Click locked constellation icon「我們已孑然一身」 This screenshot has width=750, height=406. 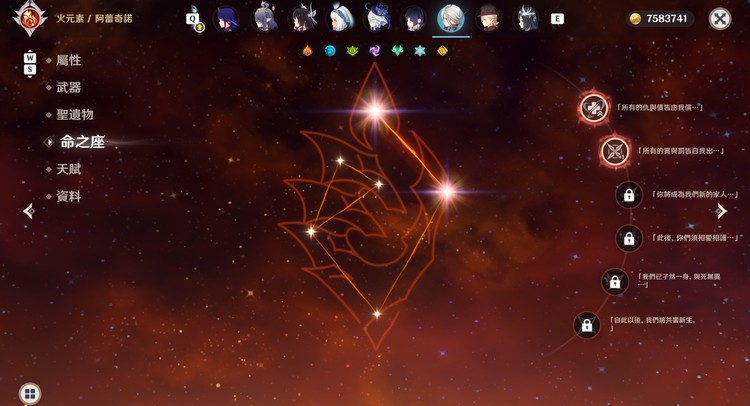(615, 281)
